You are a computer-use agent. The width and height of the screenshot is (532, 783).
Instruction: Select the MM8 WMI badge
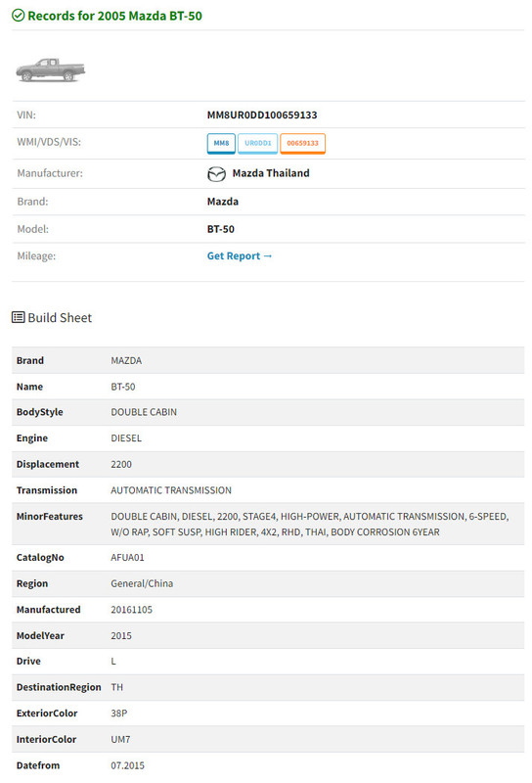(221, 143)
